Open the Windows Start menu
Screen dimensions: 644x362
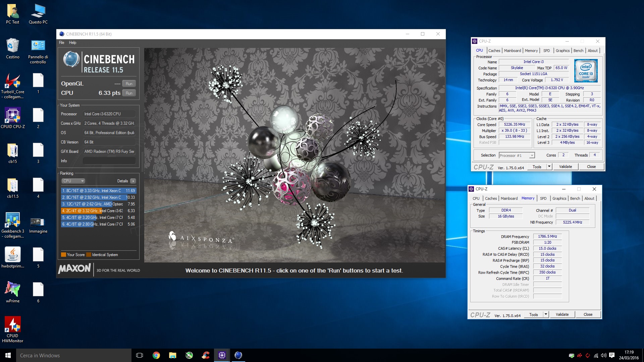pos(8,355)
